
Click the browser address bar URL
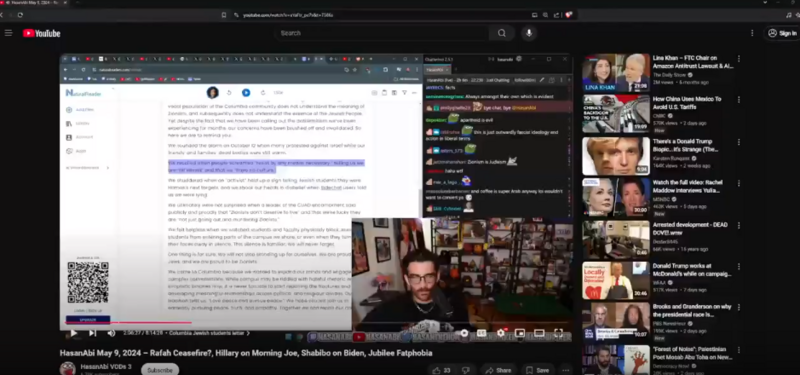pos(288,15)
